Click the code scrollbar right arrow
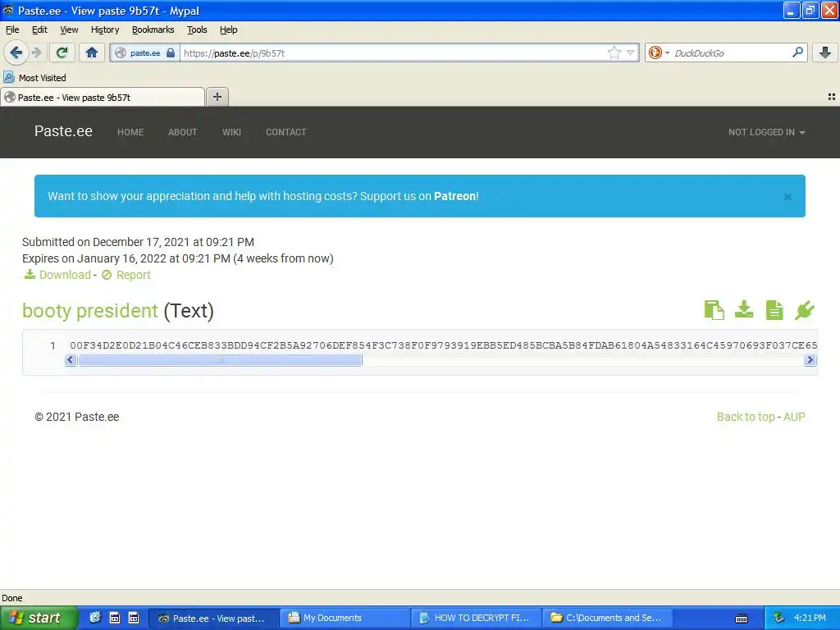 [810, 360]
